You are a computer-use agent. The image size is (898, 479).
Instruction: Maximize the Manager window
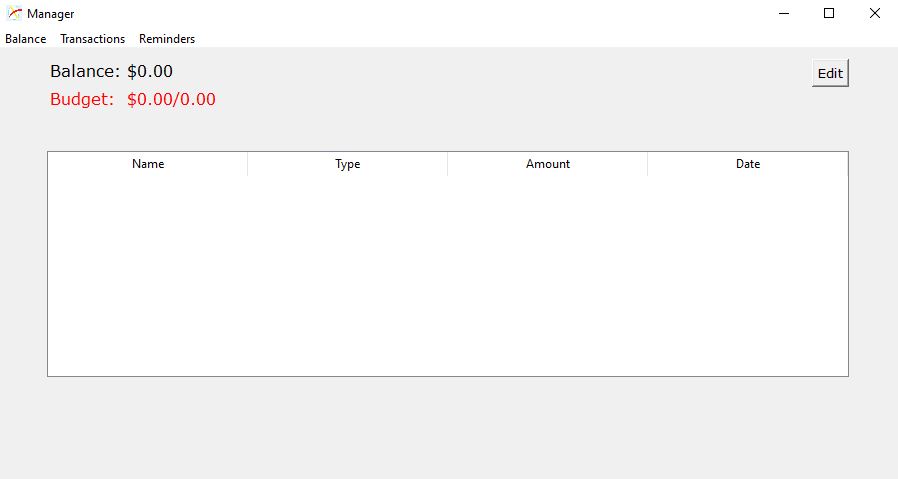click(x=829, y=13)
